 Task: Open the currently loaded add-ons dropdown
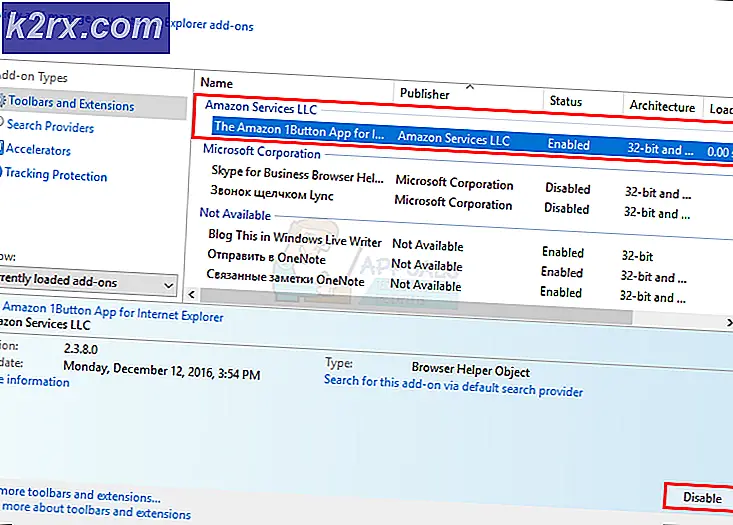[x=88, y=281]
